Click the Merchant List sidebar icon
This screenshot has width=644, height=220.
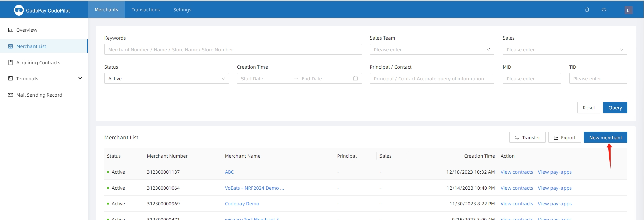[x=10, y=46]
